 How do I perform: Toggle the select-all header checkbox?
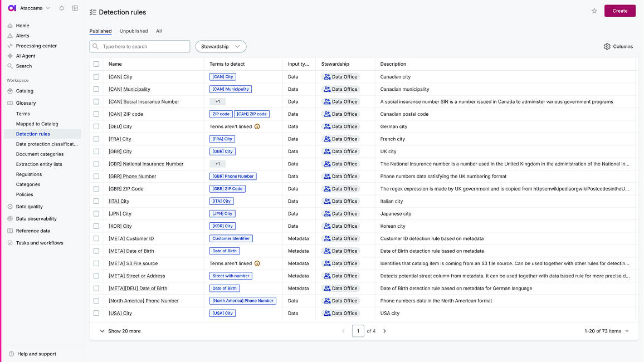point(96,64)
